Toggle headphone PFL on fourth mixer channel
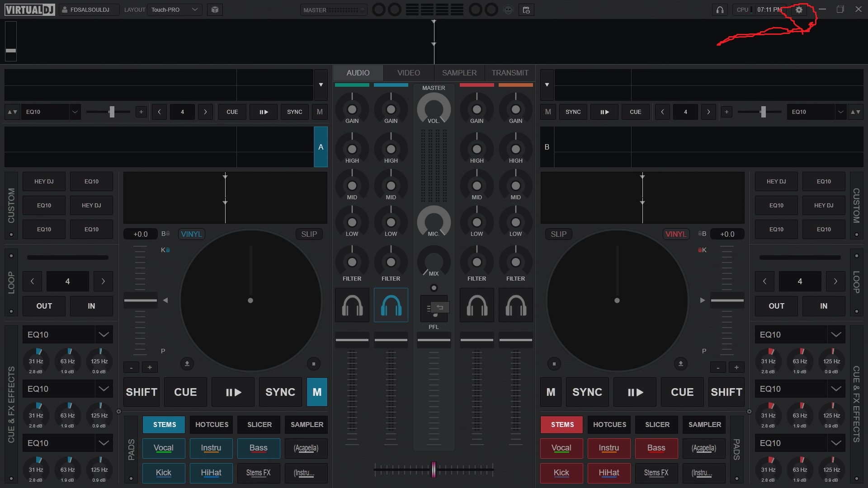Screen dimensions: 868x488 (515, 305)
